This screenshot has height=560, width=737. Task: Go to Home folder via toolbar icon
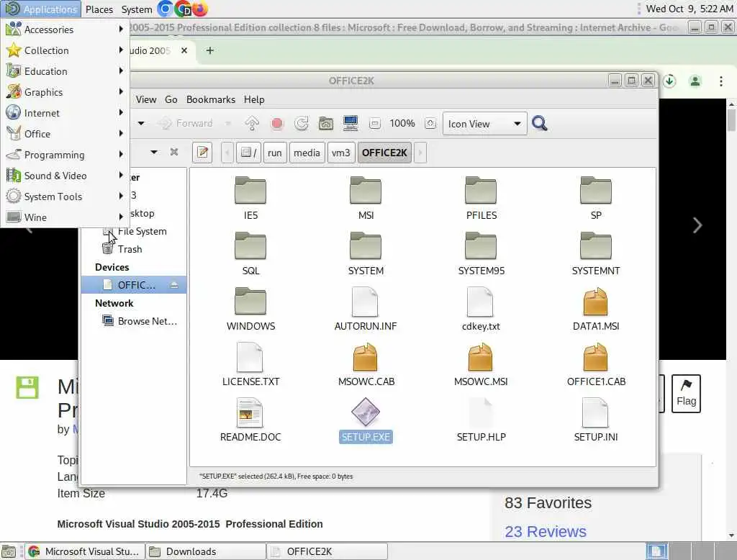[326, 124]
